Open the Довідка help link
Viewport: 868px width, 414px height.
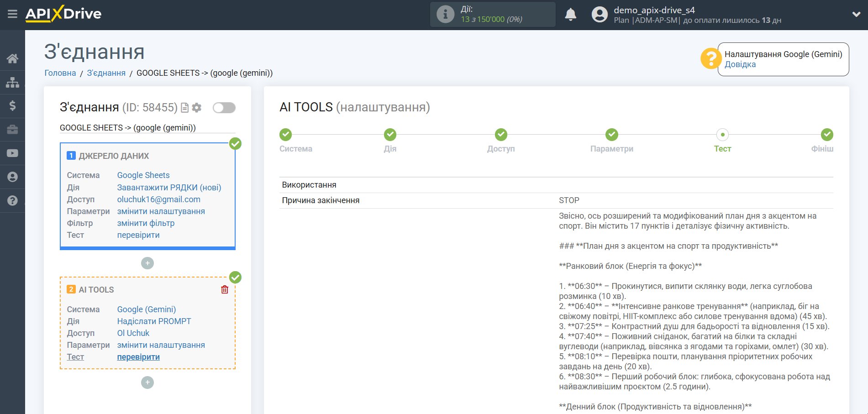point(740,64)
